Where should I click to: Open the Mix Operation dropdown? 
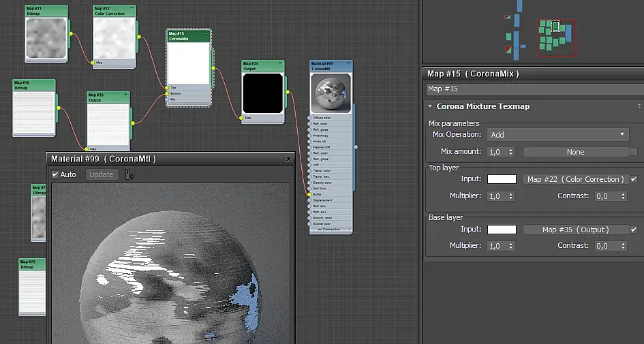[558, 135]
